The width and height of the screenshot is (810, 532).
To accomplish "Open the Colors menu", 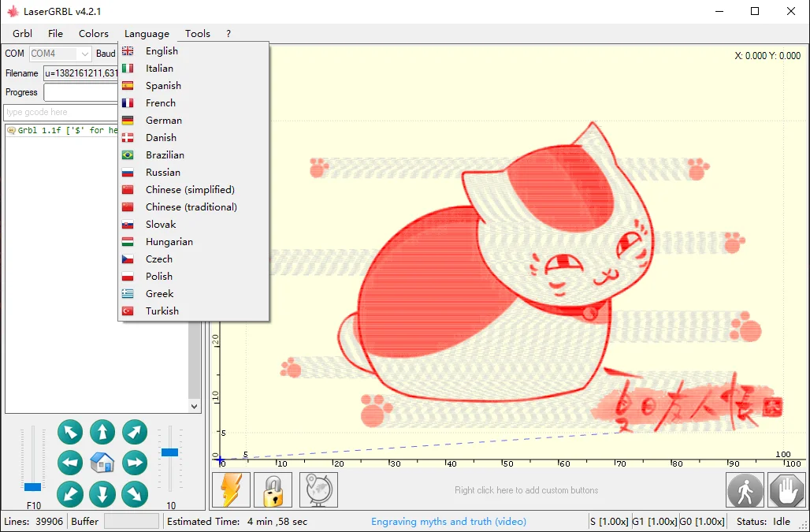I will (x=94, y=34).
